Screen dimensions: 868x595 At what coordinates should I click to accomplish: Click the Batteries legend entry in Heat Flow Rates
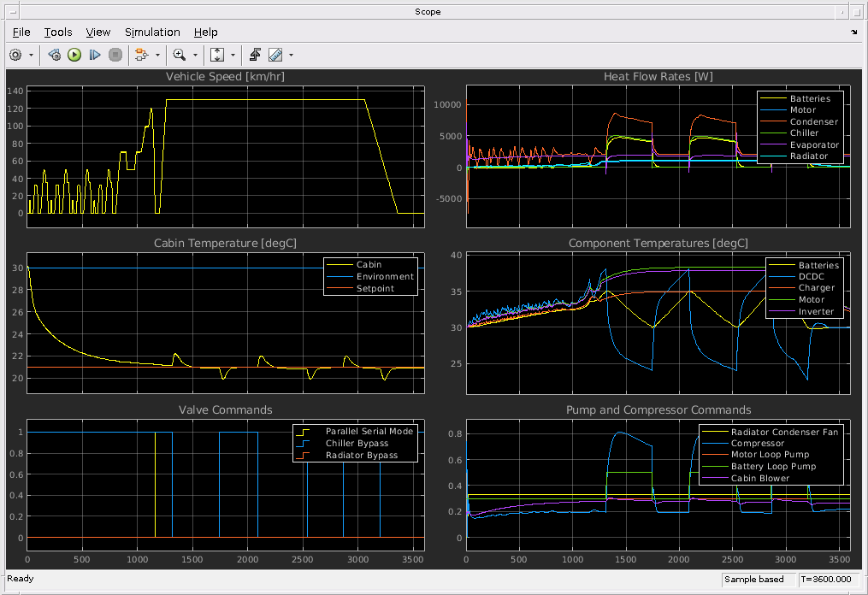point(809,99)
